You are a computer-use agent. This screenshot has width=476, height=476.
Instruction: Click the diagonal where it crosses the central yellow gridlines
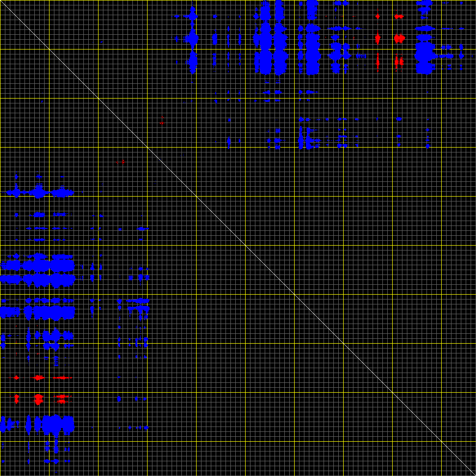tap(245, 245)
